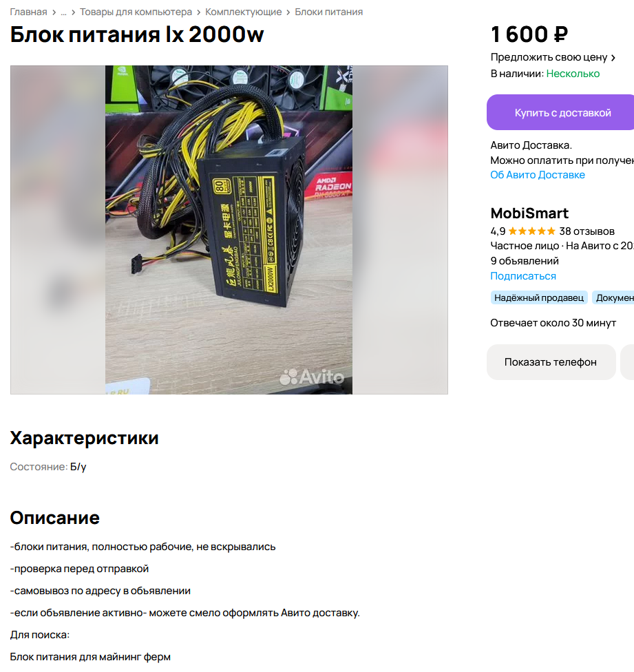The height and width of the screenshot is (672, 634).
Task: Expand the collapsed breadcrumb ellipsis
Action: point(63,12)
